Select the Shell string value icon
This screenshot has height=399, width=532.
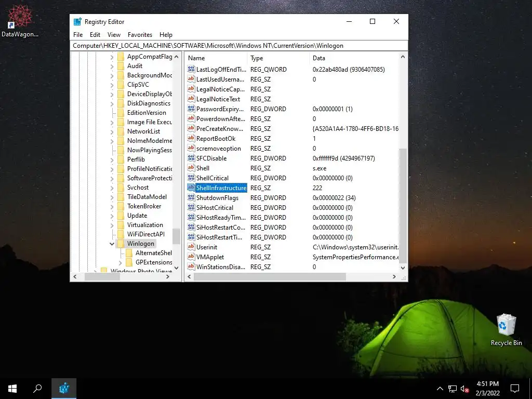[191, 168]
